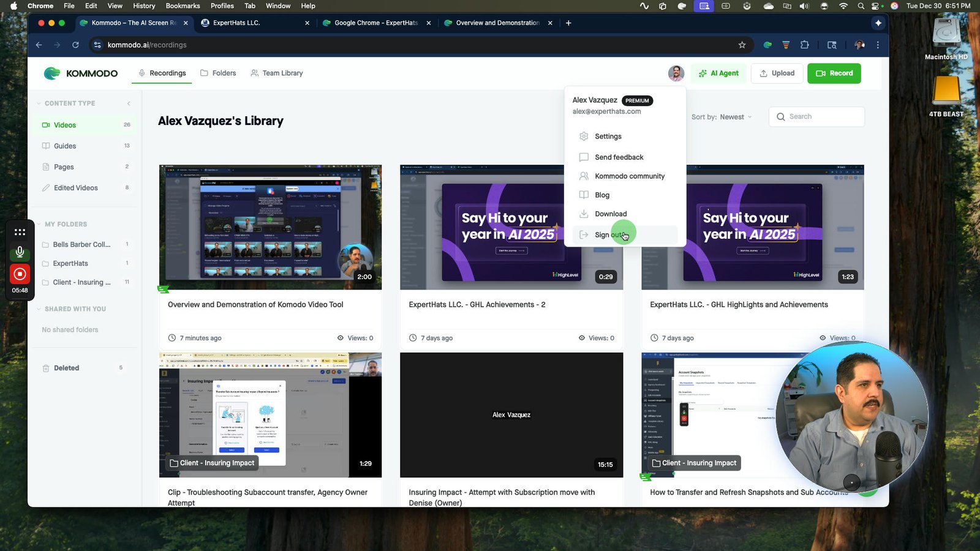
Task: Click the Kommodo logo
Action: click(x=80, y=73)
